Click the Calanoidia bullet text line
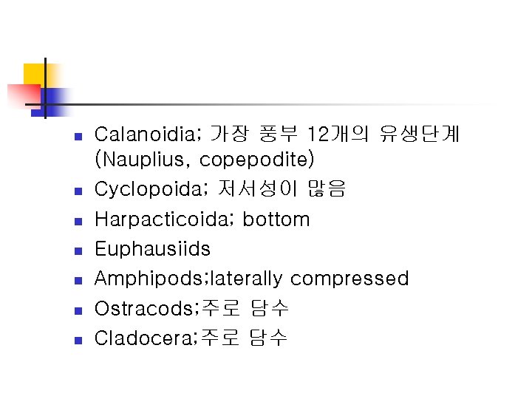Viewport: 532px width, 399px height. click(x=277, y=134)
